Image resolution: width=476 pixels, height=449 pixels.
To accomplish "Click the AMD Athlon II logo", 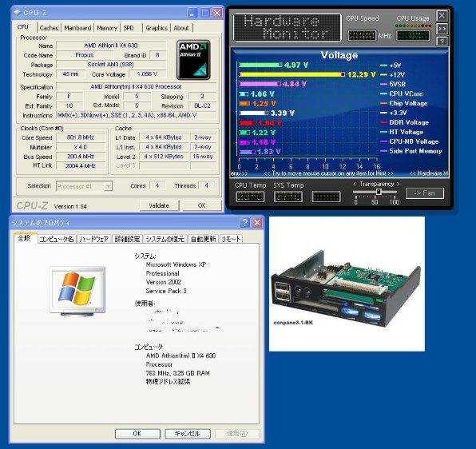I will tap(193, 60).
